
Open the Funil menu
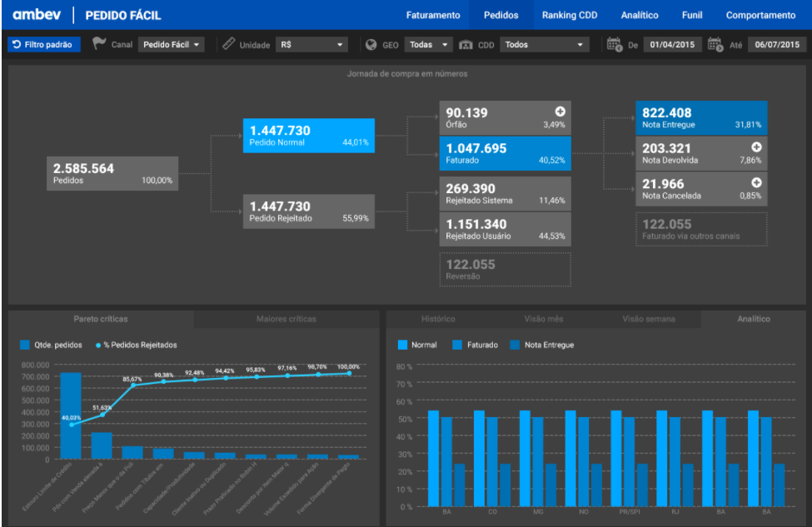(692, 15)
